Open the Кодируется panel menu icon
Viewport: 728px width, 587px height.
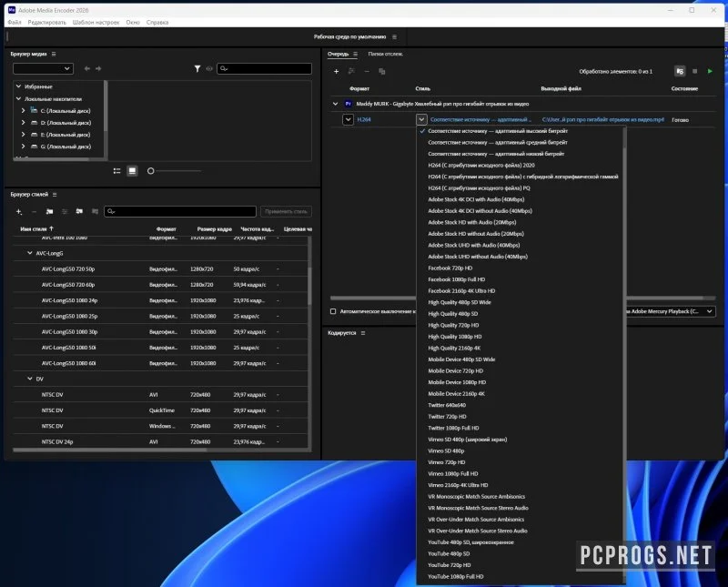(x=363, y=333)
